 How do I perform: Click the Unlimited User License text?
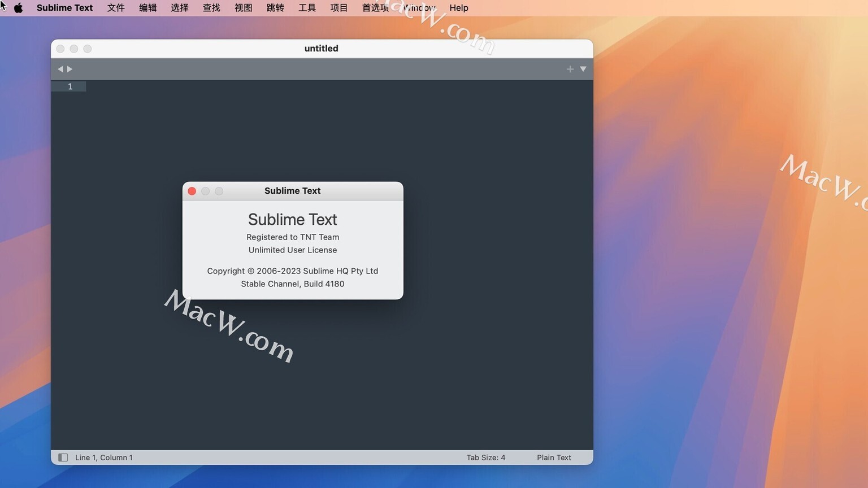coord(293,250)
